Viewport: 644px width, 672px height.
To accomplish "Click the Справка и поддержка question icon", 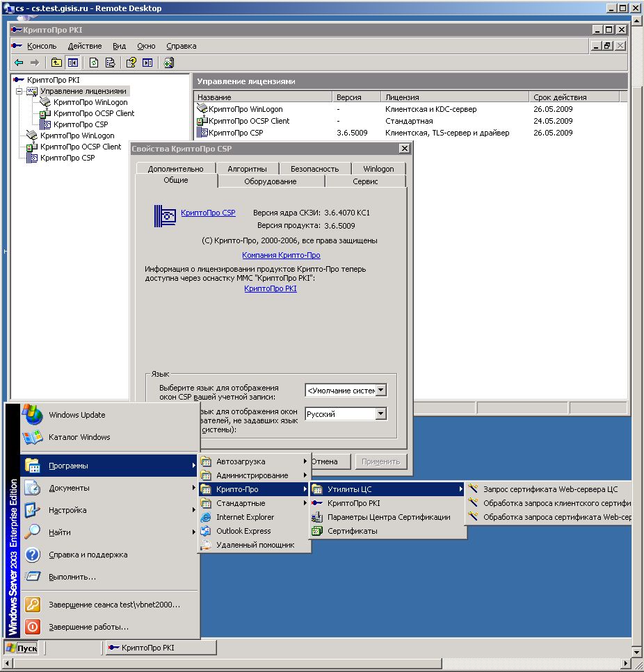I will tap(33, 555).
